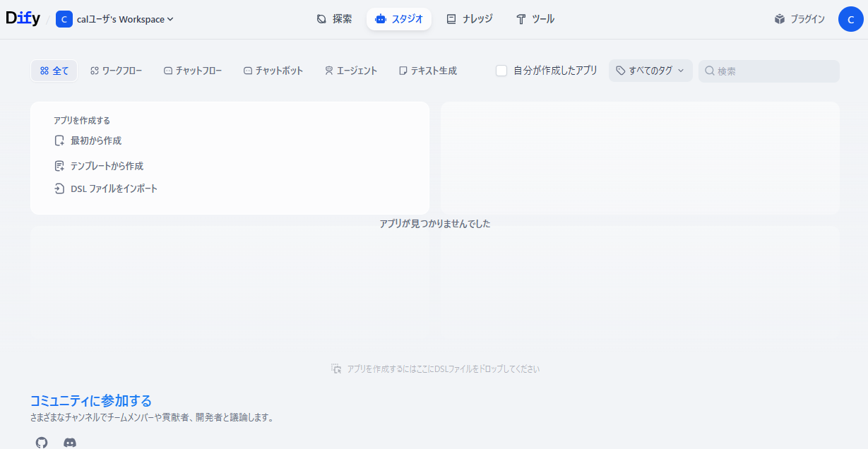Image resolution: width=868 pixels, height=449 pixels.
Task: Select the スタジオ (Studio) icon
Action: [380, 19]
